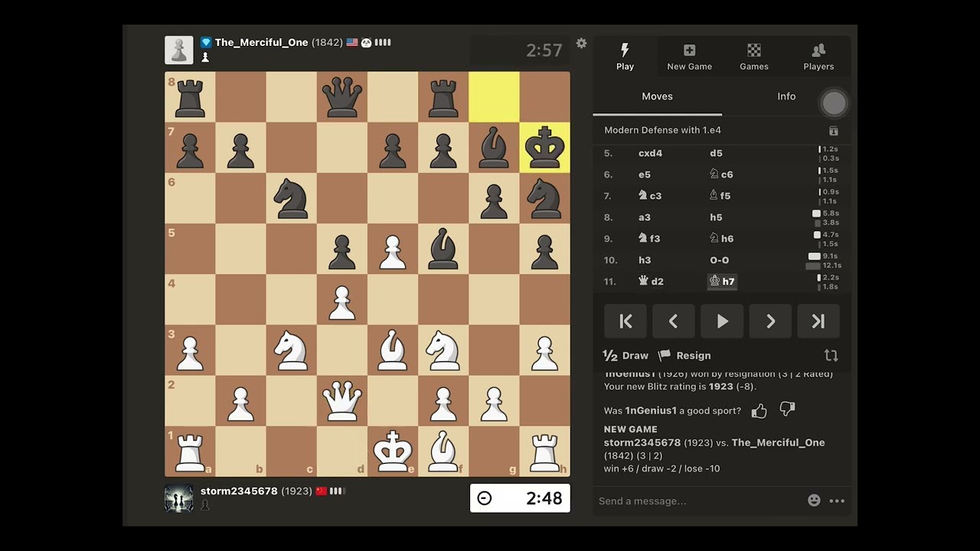
Task: Click the black bishop on g7
Action: 494,148
